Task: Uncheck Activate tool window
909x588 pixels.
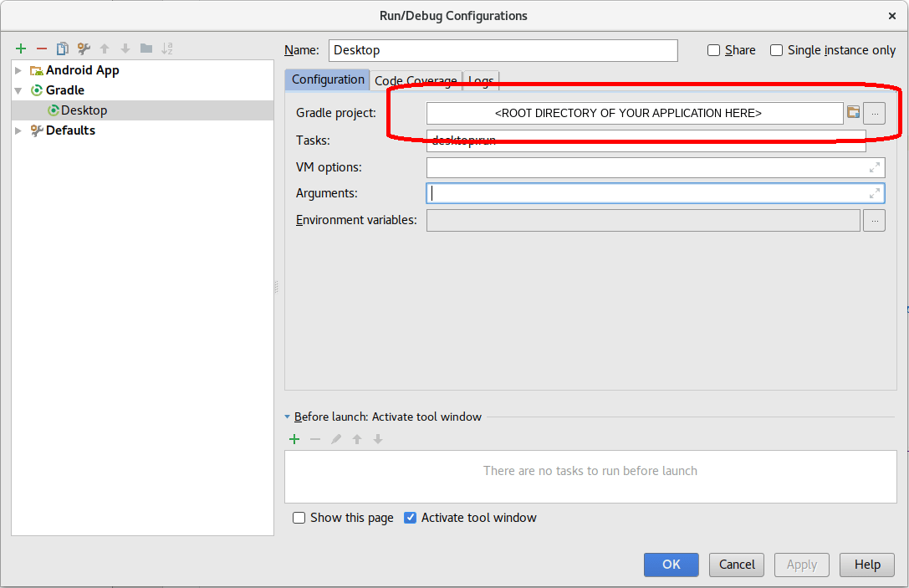Action: pyautogui.click(x=410, y=518)
